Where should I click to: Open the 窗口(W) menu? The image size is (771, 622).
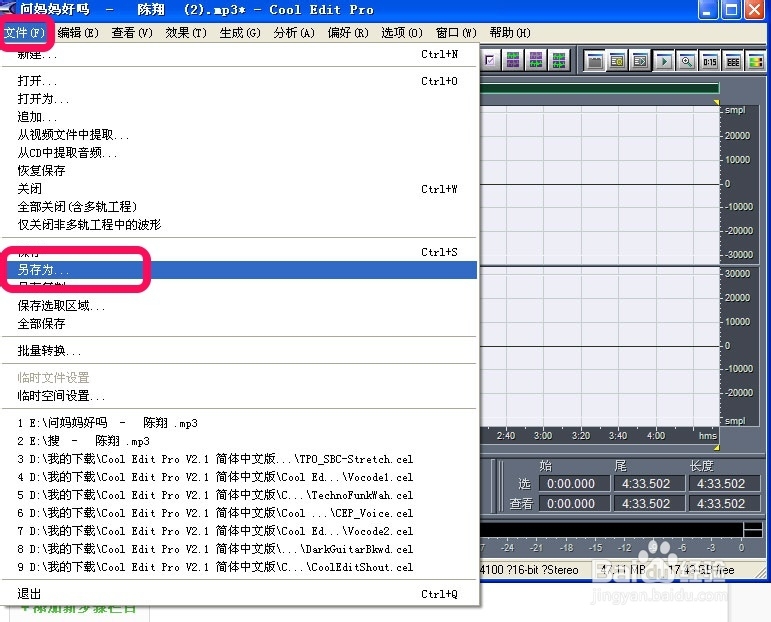(x=456, y=33)
